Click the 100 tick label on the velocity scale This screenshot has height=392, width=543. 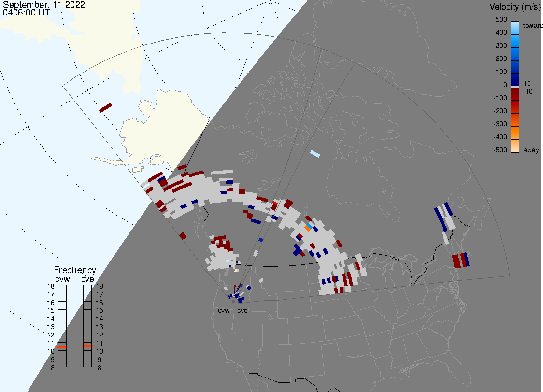(501, 72)
